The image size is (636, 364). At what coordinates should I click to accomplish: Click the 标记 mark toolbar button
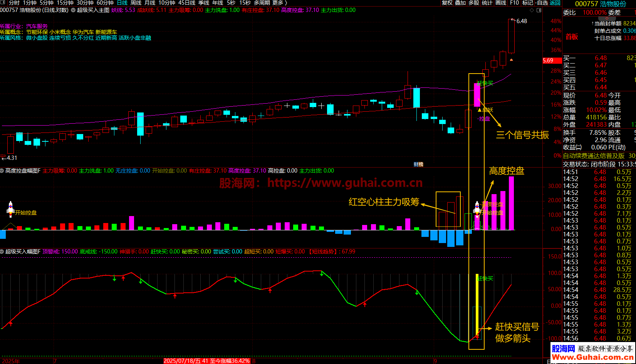[x=528, y=3]
